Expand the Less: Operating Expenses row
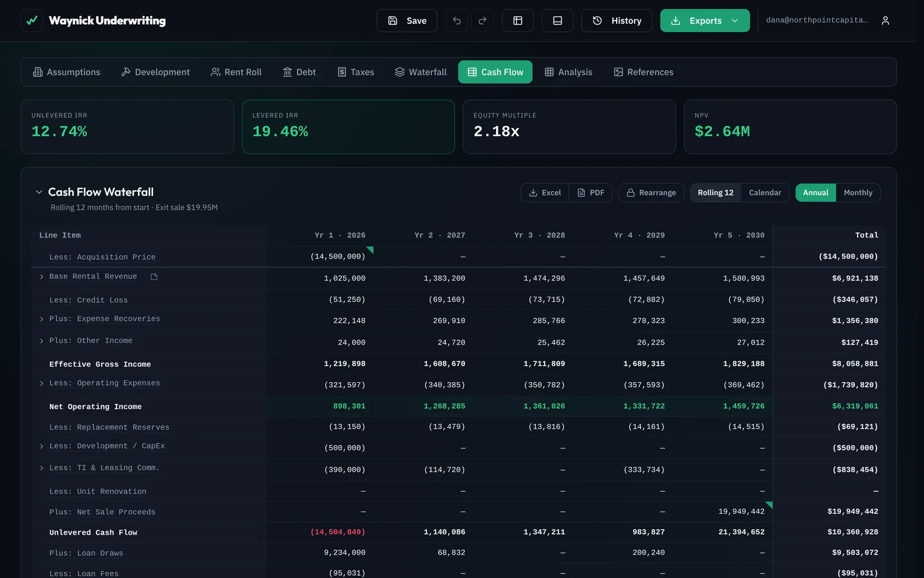The width and height of the screenshot is (924, 578). click(42, 383)
